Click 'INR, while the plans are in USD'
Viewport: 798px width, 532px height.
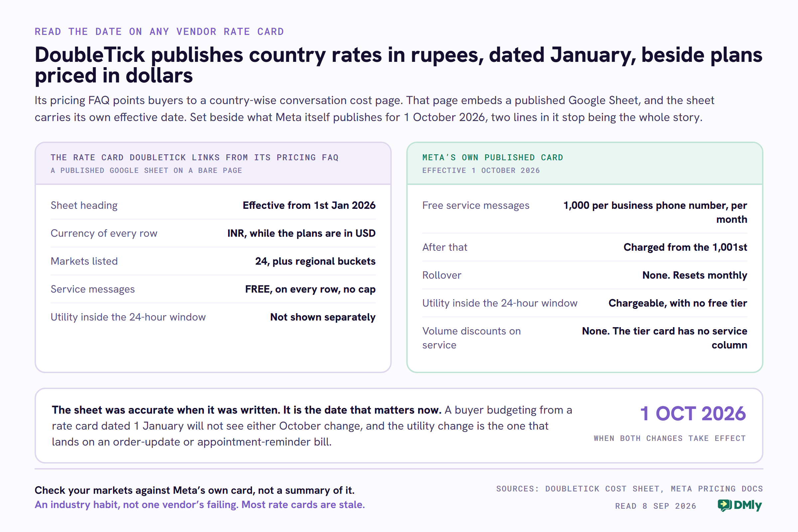click(x=301, y=233)
